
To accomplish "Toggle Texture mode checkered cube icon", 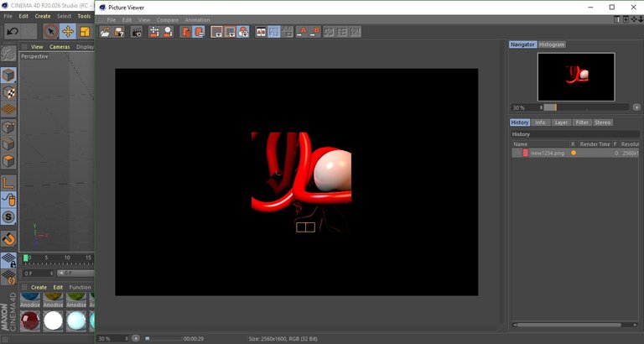I will (8, 93).
